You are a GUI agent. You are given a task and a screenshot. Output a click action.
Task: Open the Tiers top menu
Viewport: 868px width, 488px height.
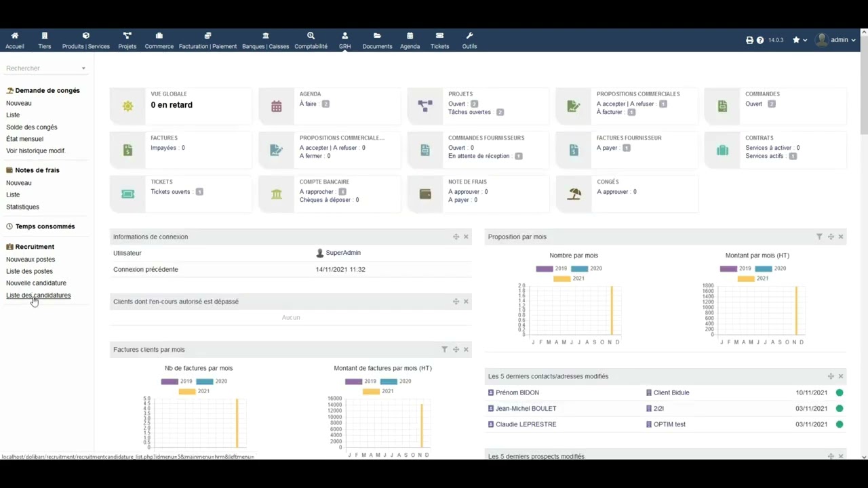click(45, 41)
